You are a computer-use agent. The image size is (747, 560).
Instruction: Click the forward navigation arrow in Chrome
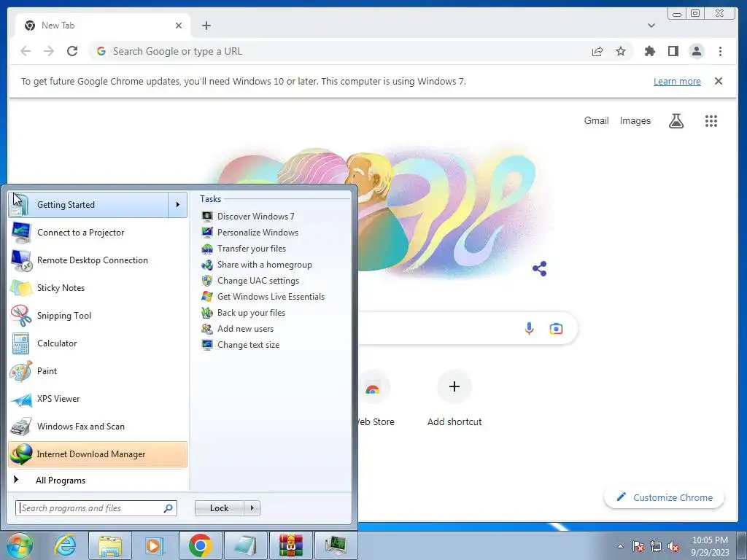[49, 51]
